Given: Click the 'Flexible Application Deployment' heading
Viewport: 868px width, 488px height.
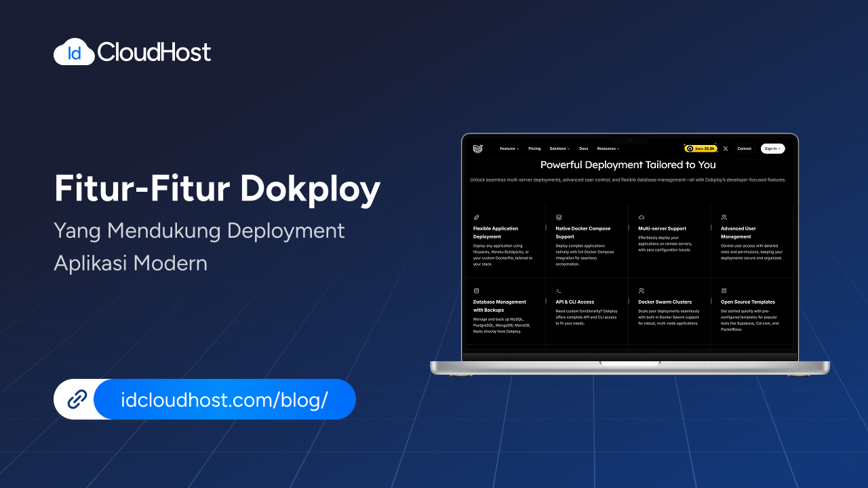Looking at the screenshot, I should [x=496, y=232].
